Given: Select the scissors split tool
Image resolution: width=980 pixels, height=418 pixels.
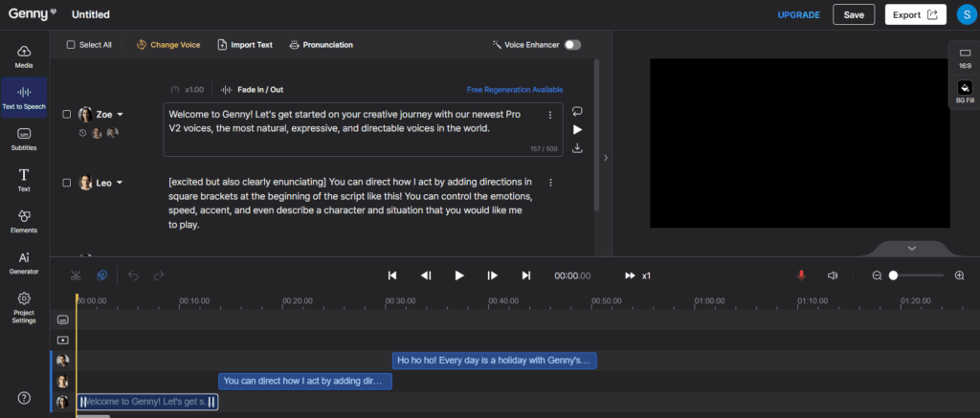Looking at the screenshot, I should tap(76, 275).
